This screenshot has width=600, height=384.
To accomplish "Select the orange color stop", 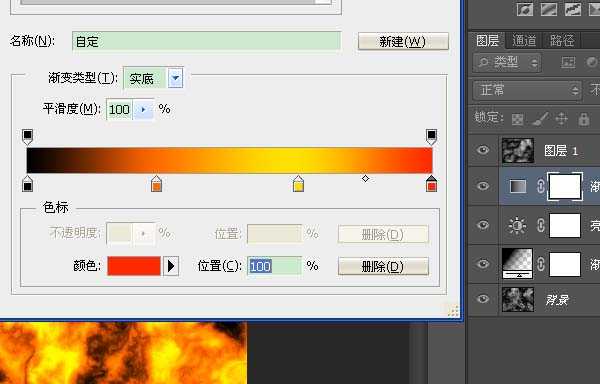I will 156,184.
